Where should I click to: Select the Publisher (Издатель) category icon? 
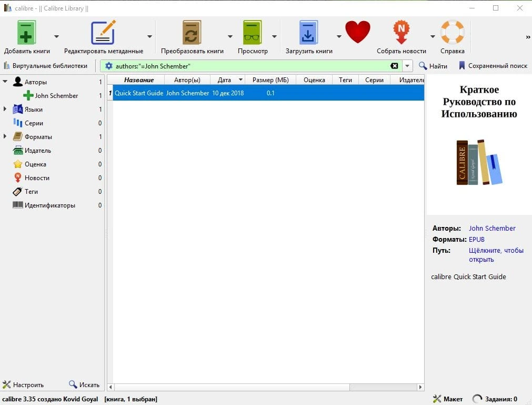pos(18,151)
